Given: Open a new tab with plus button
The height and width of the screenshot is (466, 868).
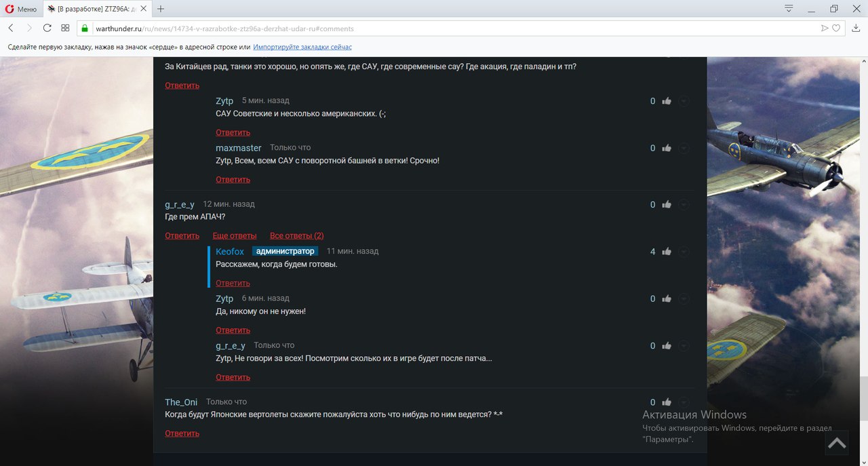Looking at the screenshot, I should point(161,9).
